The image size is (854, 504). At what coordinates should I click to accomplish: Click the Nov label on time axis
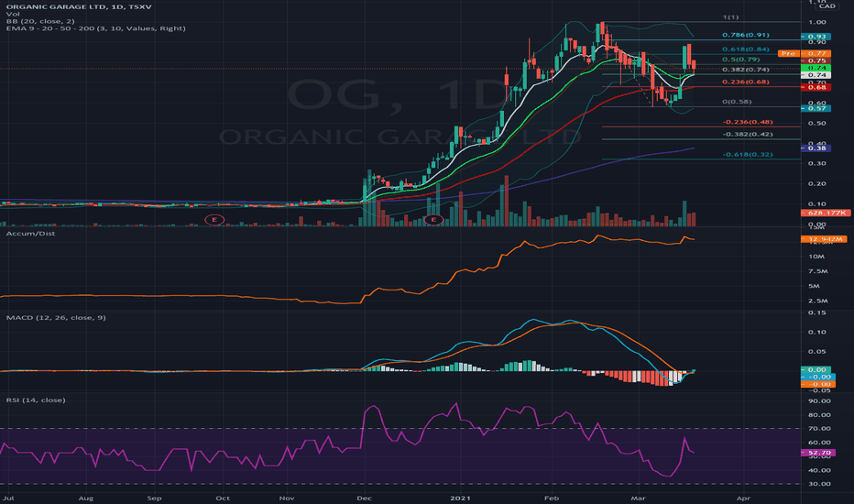point(287,498)
